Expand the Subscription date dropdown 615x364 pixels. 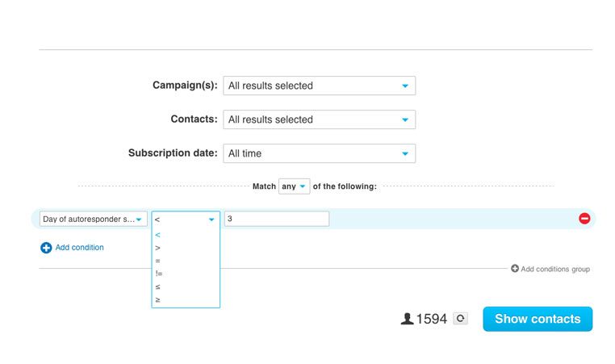pyautogui.click(x=320, y=153)
